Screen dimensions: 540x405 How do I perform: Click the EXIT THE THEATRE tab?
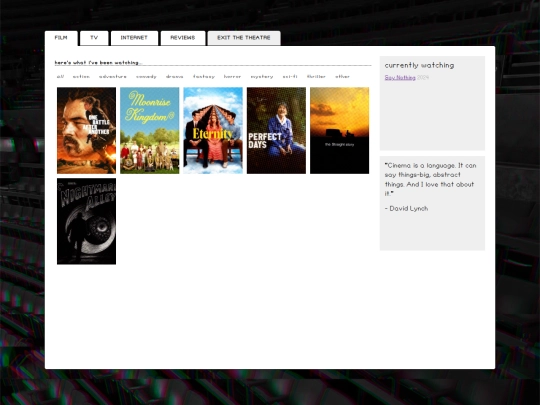pos(244,38)
